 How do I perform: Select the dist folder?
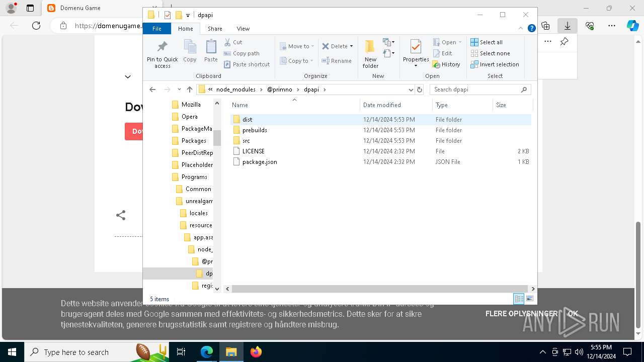click(x=381, y=120)
